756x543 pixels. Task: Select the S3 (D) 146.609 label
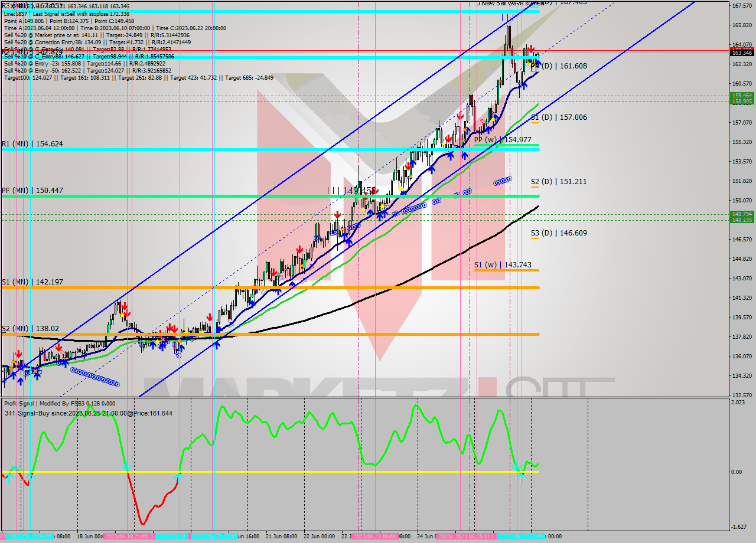[x=559, y=233]
